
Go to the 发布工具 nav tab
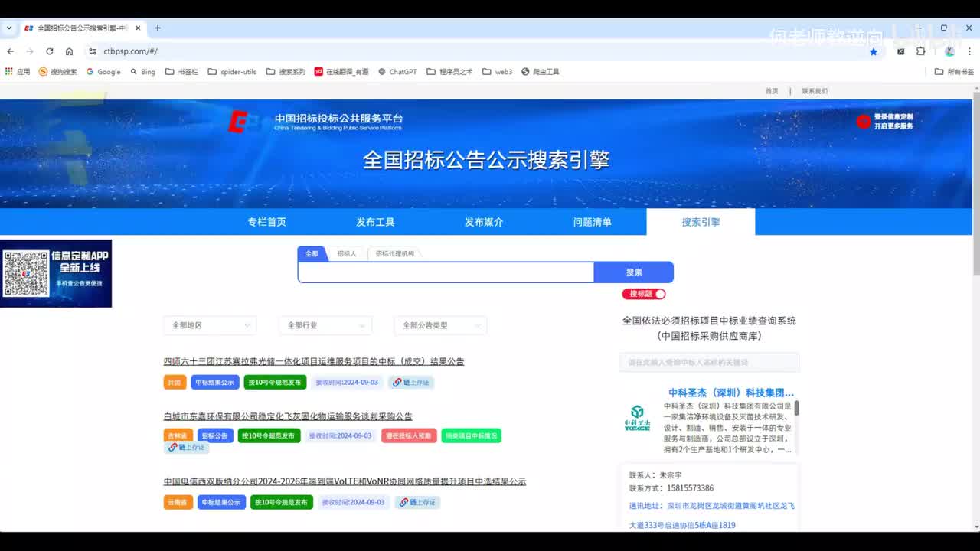[375, 222]
